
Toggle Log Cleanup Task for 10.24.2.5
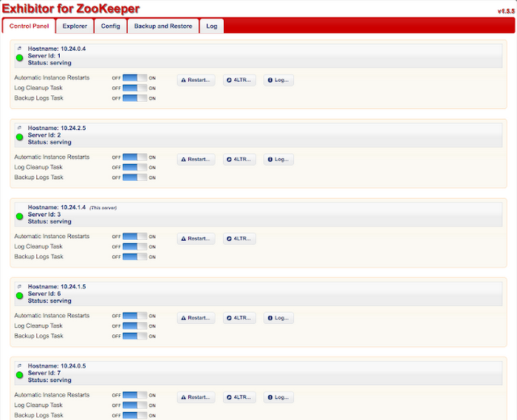pyautogui.click(x=134, y=168)
